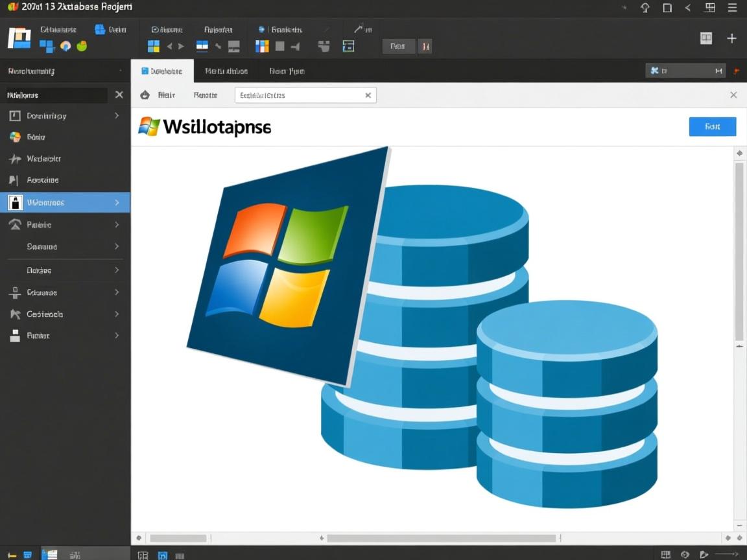Image resolution: width=747 pixels, height=560 pixels.
Task: Expand the Doeintripy sidebar item chevron
Action: pyautogui.click(x=117, y=115)
